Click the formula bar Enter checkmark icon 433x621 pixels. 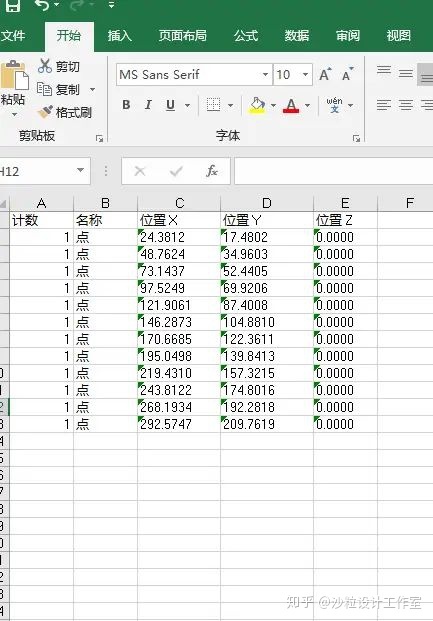point(176,171)
